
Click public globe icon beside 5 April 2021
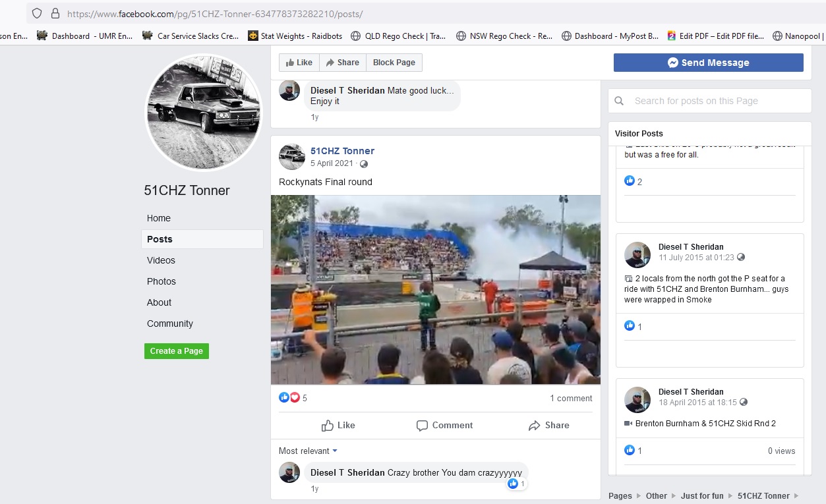pos(364,164)
